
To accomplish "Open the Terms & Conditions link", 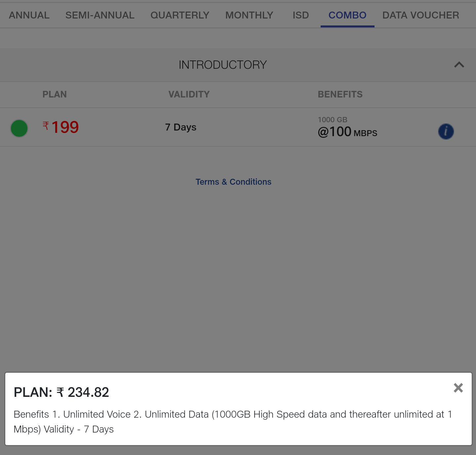I will (x=233, y=182).
